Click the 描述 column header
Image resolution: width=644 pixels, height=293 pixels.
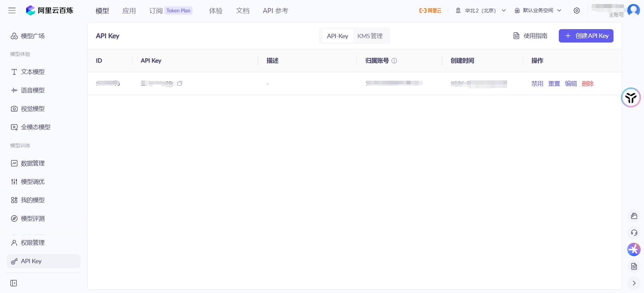272,61
